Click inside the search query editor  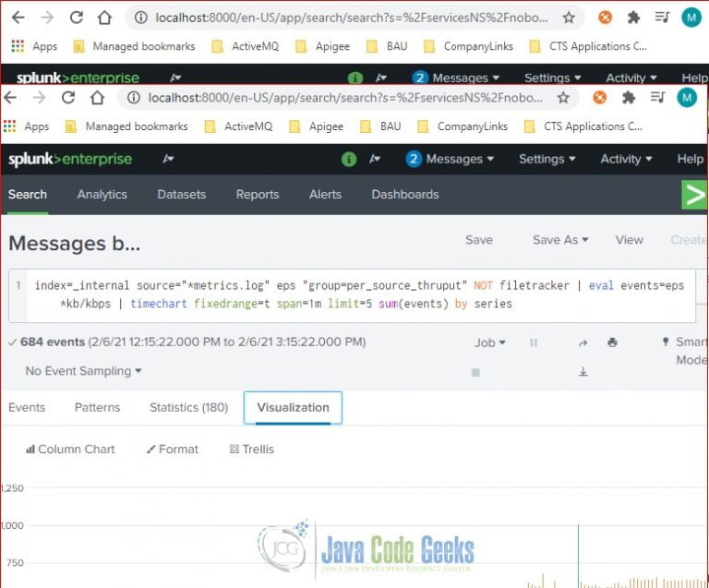[x=353, y=295]
